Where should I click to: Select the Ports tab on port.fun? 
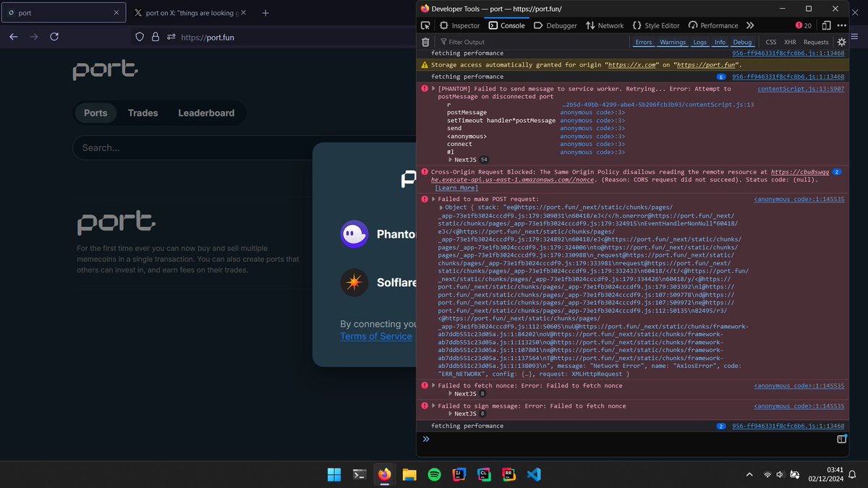point(95,113)
